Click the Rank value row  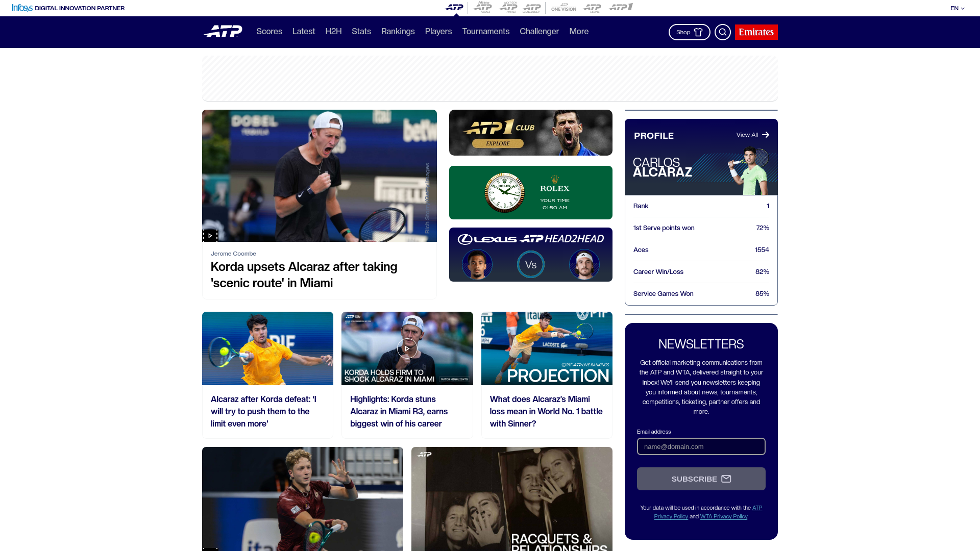point(701,206)
